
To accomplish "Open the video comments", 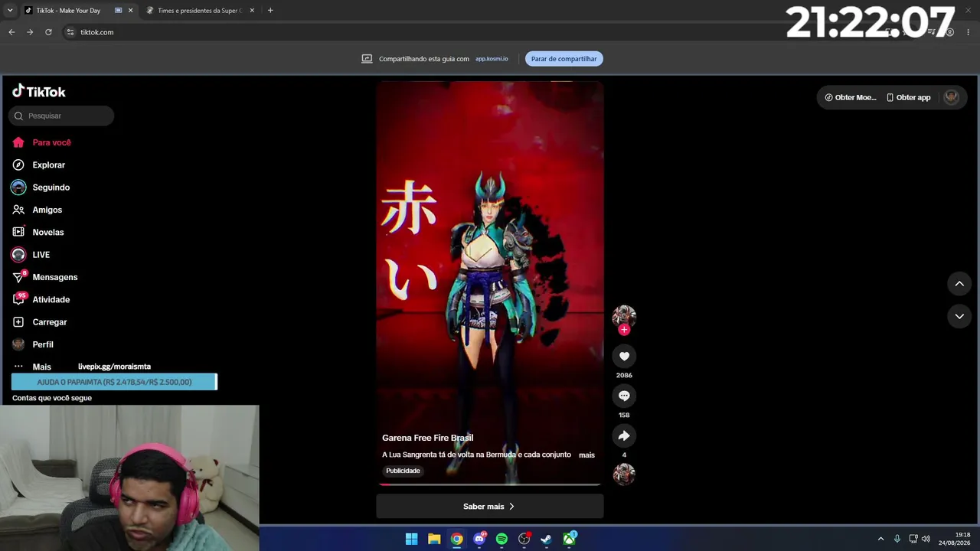I will click(x=624, y=396).
